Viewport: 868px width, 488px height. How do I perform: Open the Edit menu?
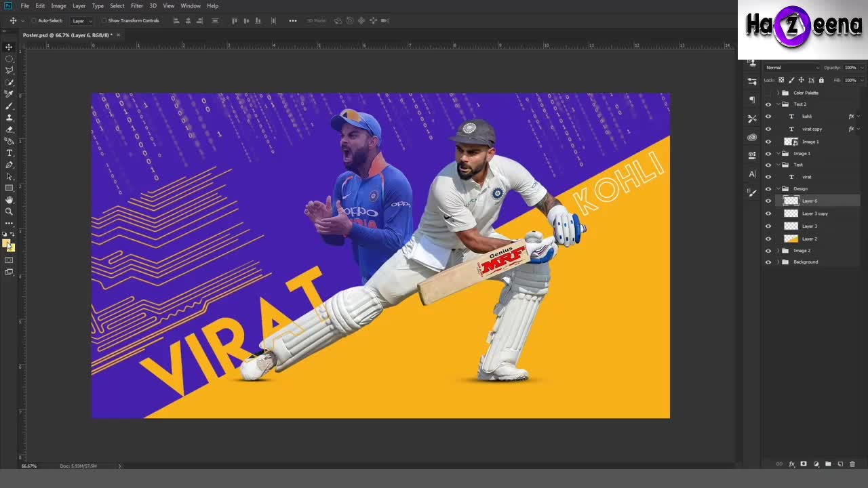pyautogui.click(x=40, y=6)
